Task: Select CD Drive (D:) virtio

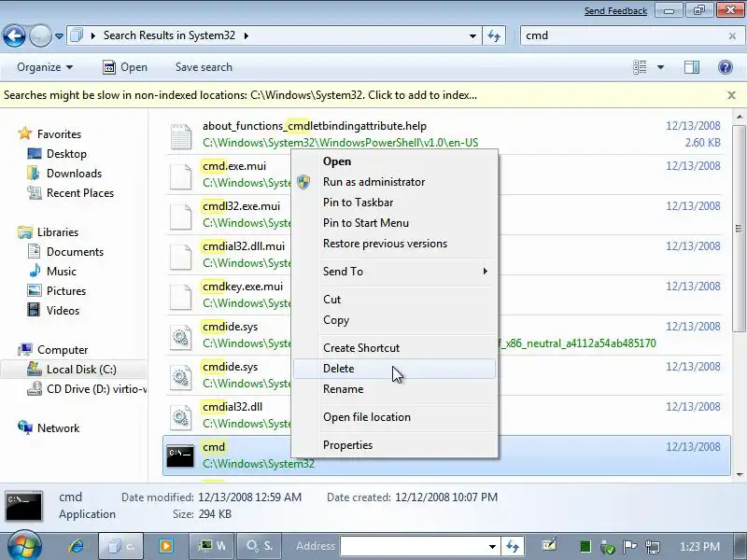Action: click(x=86, y=389)
